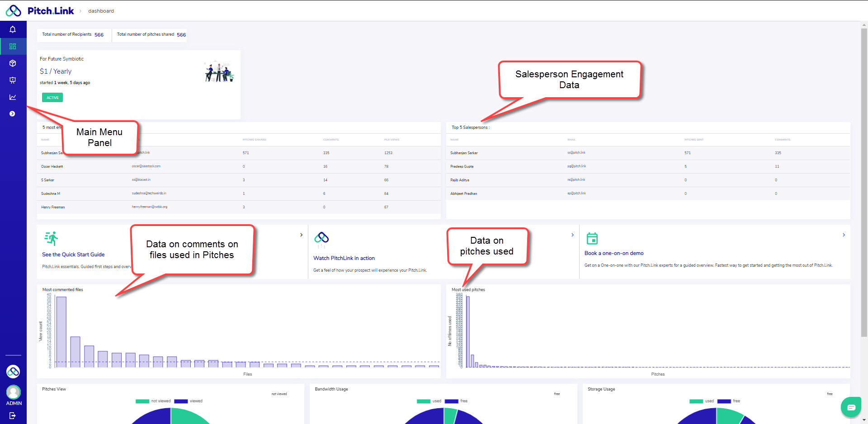This screenshot has width=868, height=424.
Task: Open the line chart analytics icon
Action: coord(13,97)
